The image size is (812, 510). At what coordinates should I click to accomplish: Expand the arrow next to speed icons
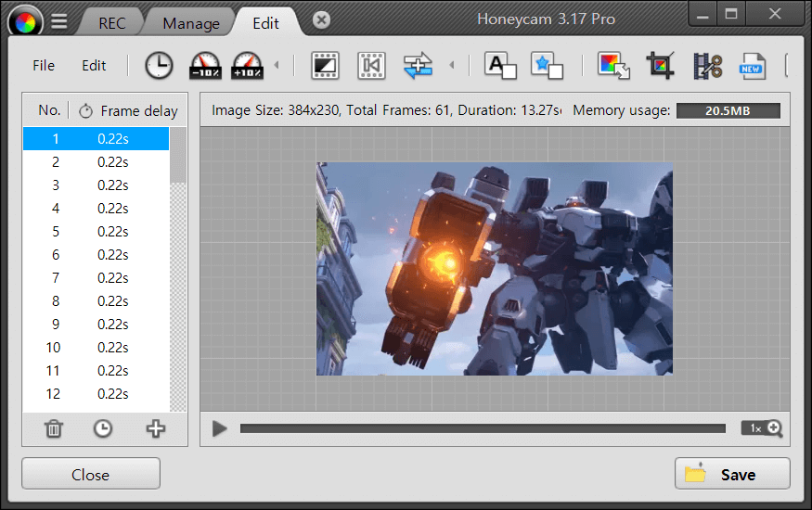click(276, 66)
